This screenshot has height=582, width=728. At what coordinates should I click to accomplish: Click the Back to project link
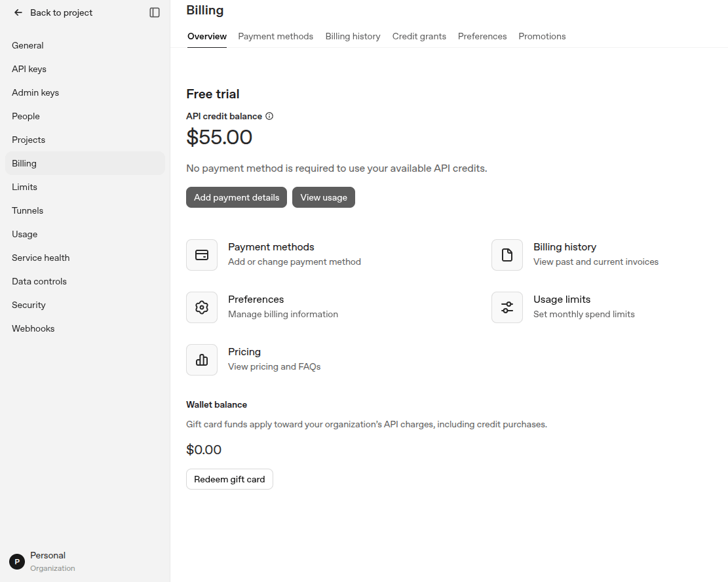point(62,12)
